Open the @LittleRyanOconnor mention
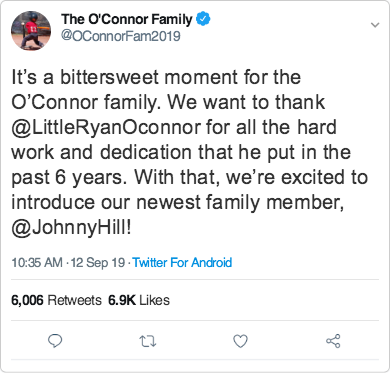The image size is (390, 373). tap(106, 127)
